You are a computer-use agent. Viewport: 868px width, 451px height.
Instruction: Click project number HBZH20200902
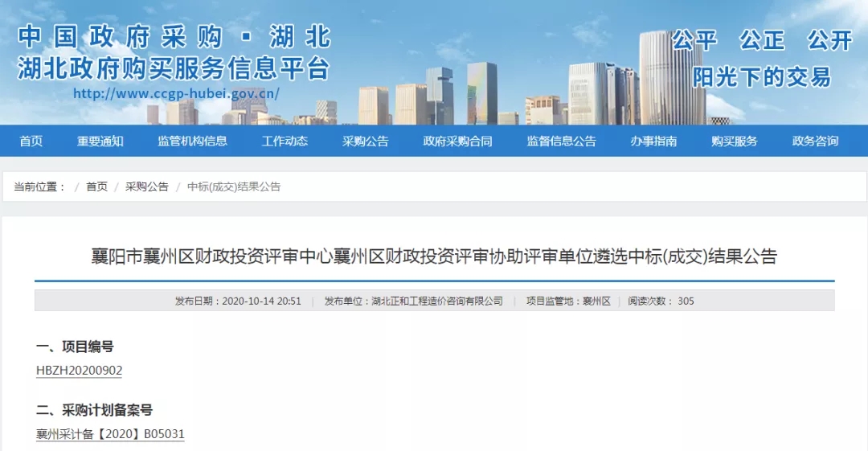click(x=79, y=371)
